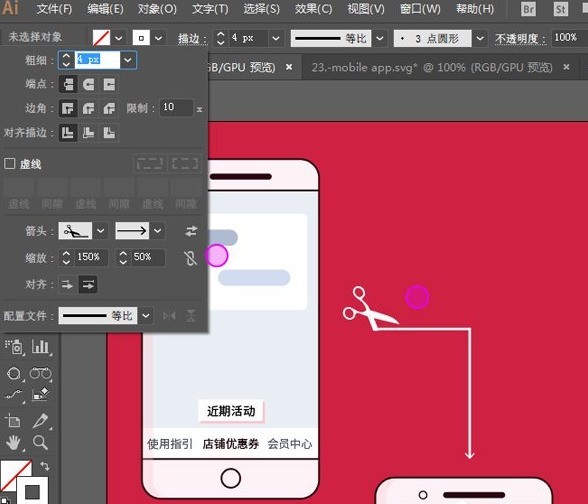The width and height of the screenshot is (588, 504).
Task: Choose bevel join corner icon
Action: pyautogui.click(x=109, y=109)
